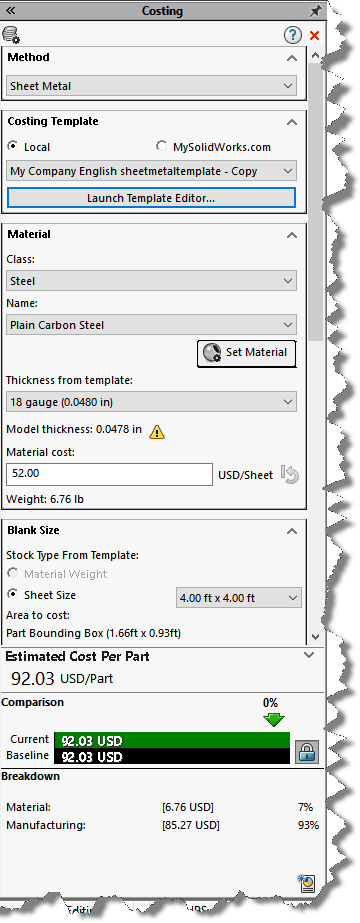Collapse the Costing Template section

point(291,122)
